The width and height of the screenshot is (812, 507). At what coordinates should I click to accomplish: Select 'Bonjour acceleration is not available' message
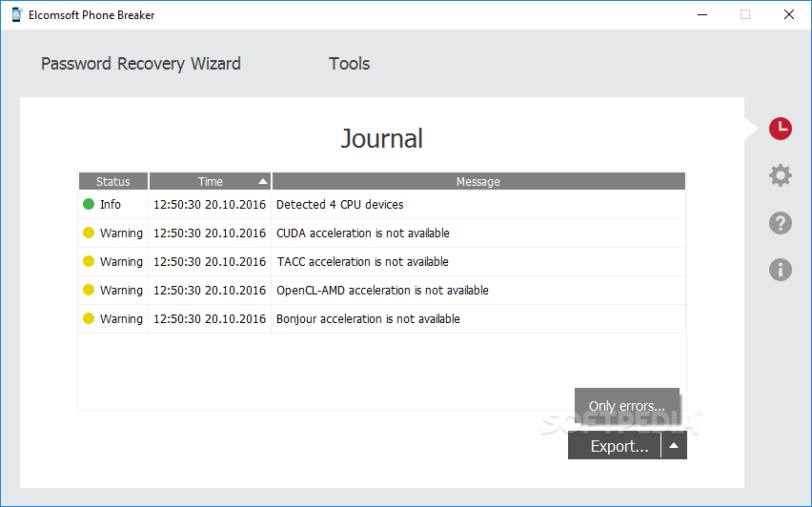[x=368, y=318]
